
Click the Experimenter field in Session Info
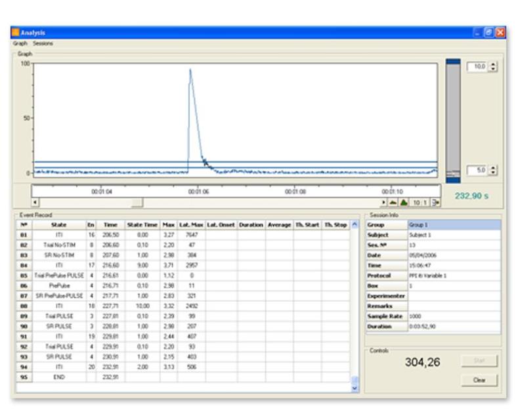pyautogui.click(x=452, y=296)
